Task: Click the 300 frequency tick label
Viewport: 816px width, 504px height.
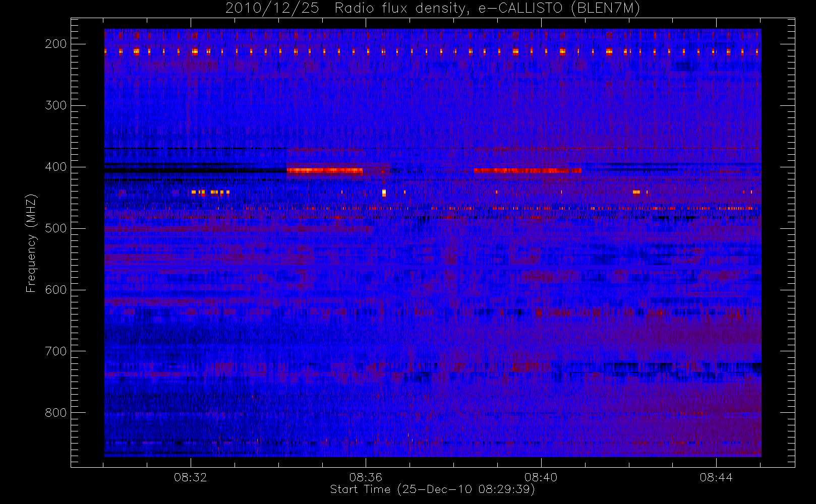Action: (56, 105)
